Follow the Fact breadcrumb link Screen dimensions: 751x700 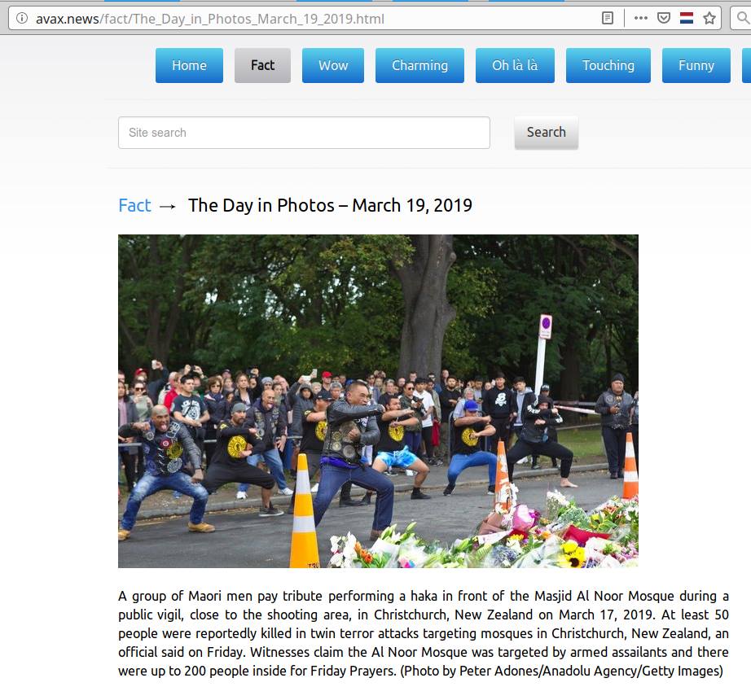(x=134, y=205)
